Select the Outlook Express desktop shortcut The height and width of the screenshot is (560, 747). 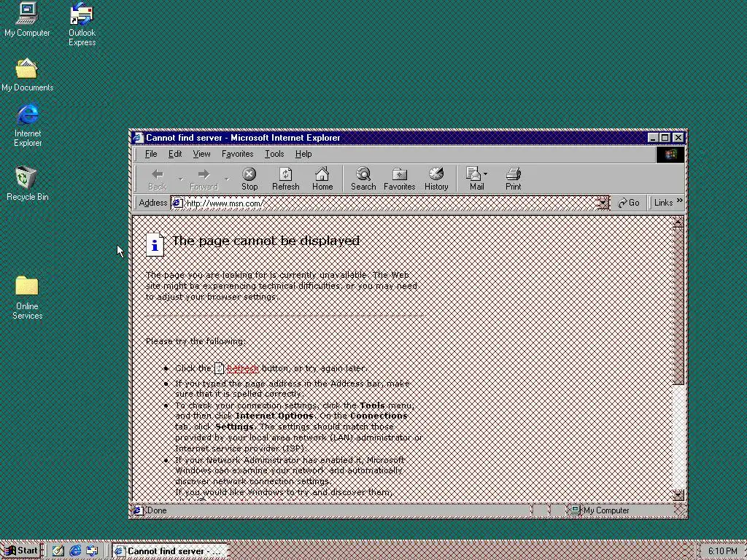[x=82, y=24]
